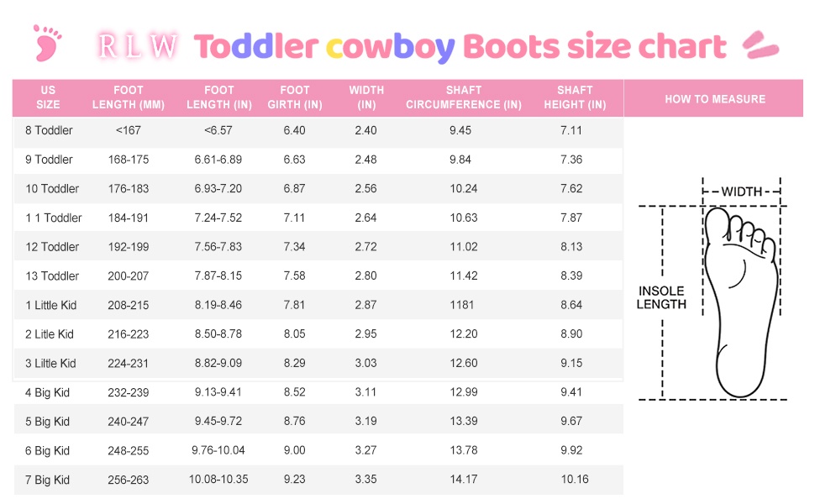Click the pink footprint icon
This screenshot has height=504, width=815.
pos(47,42)
